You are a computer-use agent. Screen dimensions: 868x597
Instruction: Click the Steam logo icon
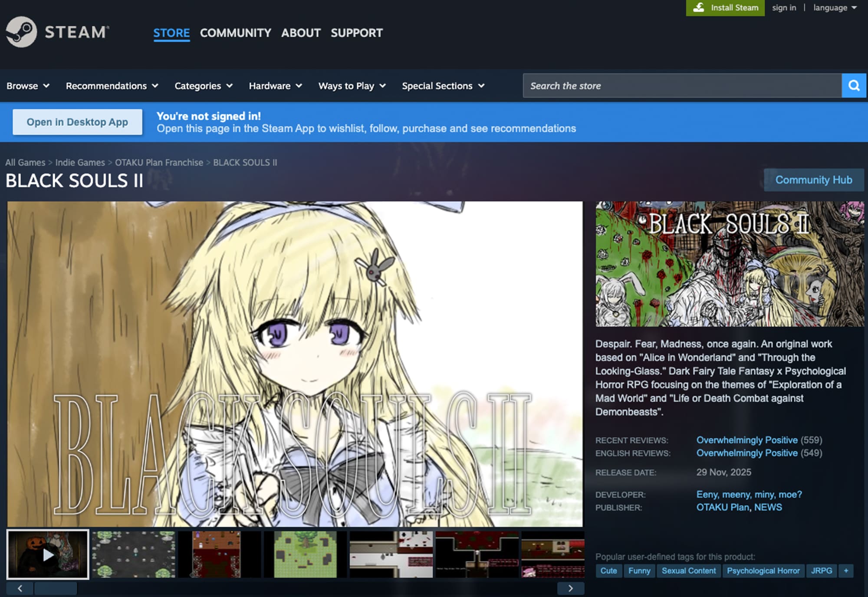click(21, 32)
